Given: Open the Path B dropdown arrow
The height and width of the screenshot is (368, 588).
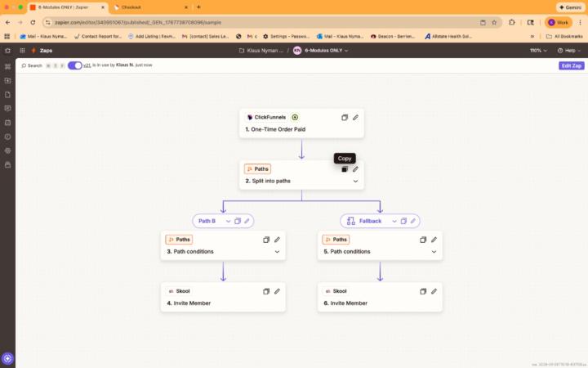Looking at the screenshot, I should click(228, 221).
